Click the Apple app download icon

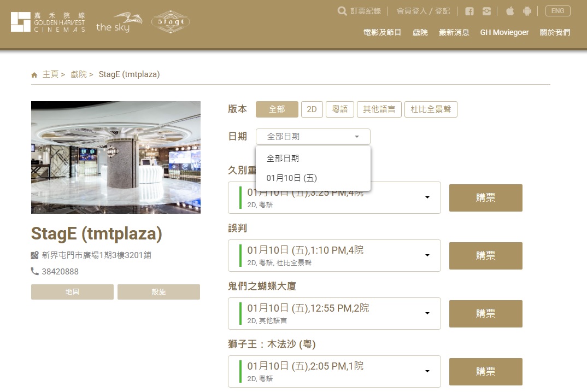510,11
